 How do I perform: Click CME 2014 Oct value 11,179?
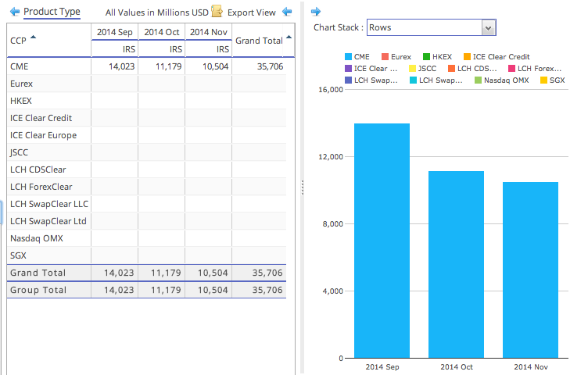(x=168, y=66)
